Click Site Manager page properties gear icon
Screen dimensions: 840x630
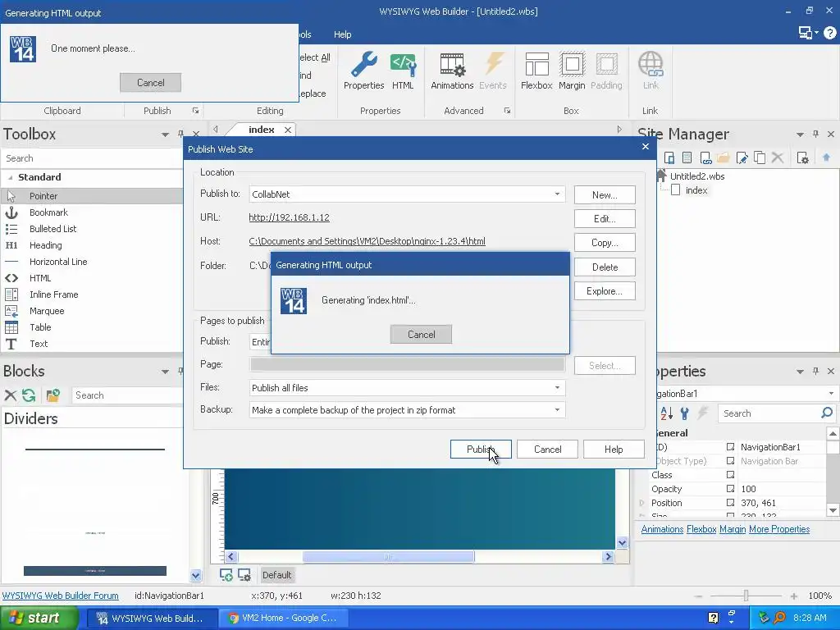(802, 158)
